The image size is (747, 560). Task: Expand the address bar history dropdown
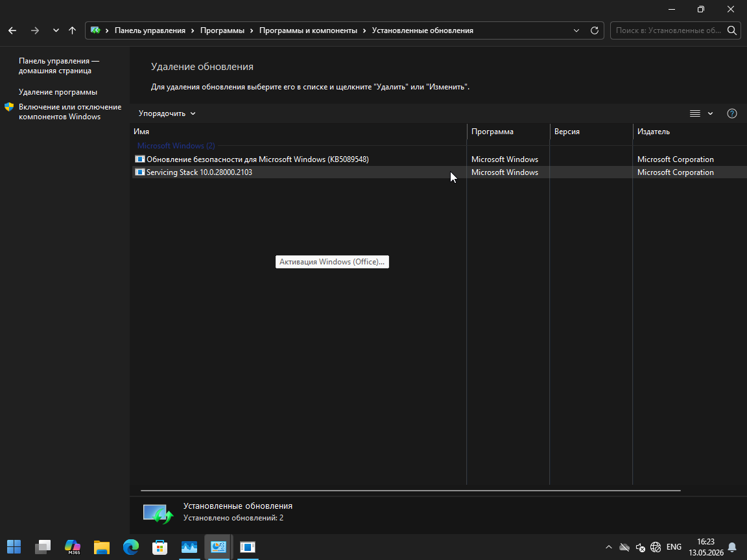(x=576, y=30)
